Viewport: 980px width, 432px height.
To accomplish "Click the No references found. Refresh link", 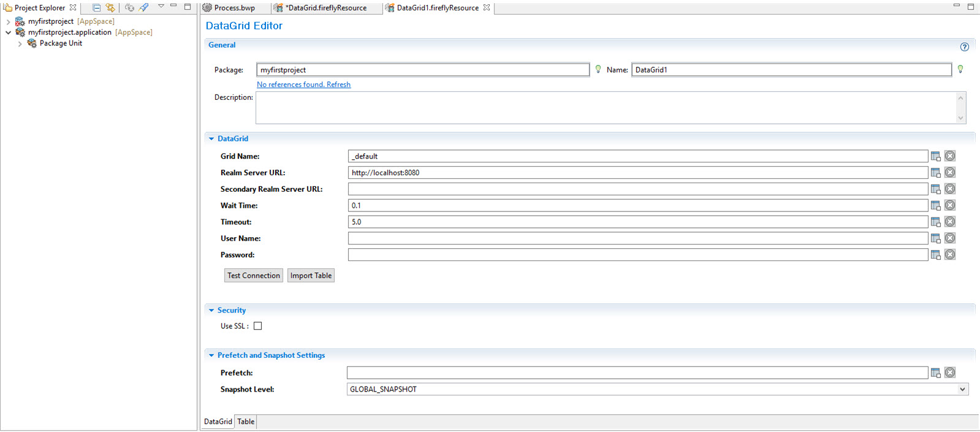I will [x=303, y=85].
